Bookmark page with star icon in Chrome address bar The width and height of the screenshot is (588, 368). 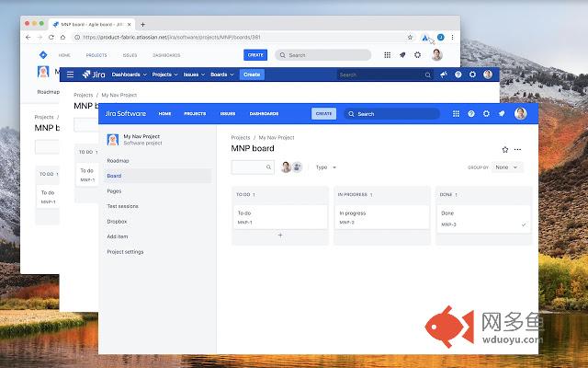(410, 37)
